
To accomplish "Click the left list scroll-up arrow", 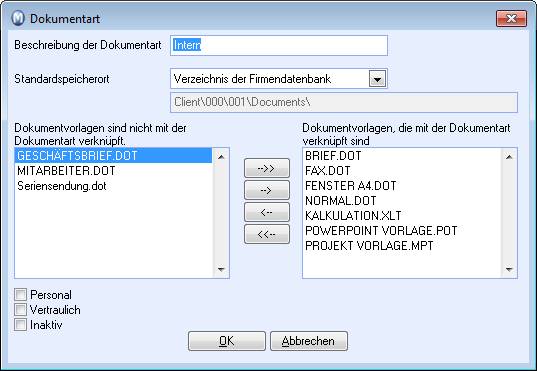I will [221, 157].
